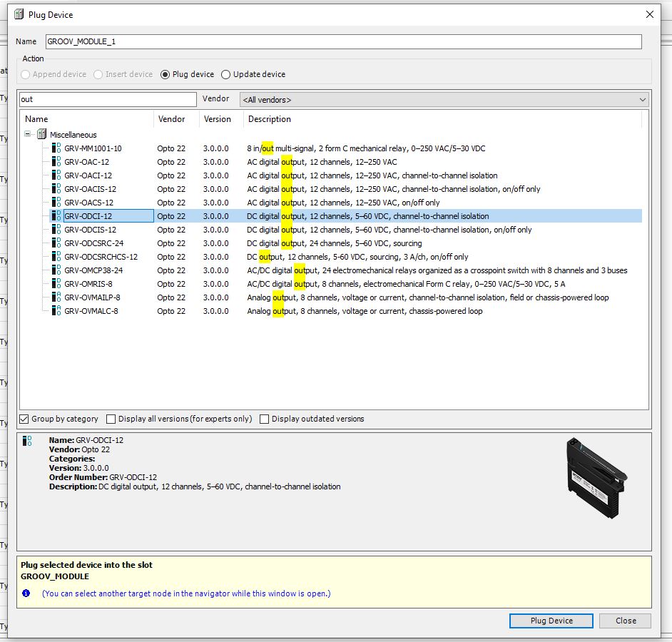This screenshot has width=672, height=642.
Task: Click description 'DC digital output, 24 channels, 5–60 VDC, sourcing'
Action: [x=335, y=243]
